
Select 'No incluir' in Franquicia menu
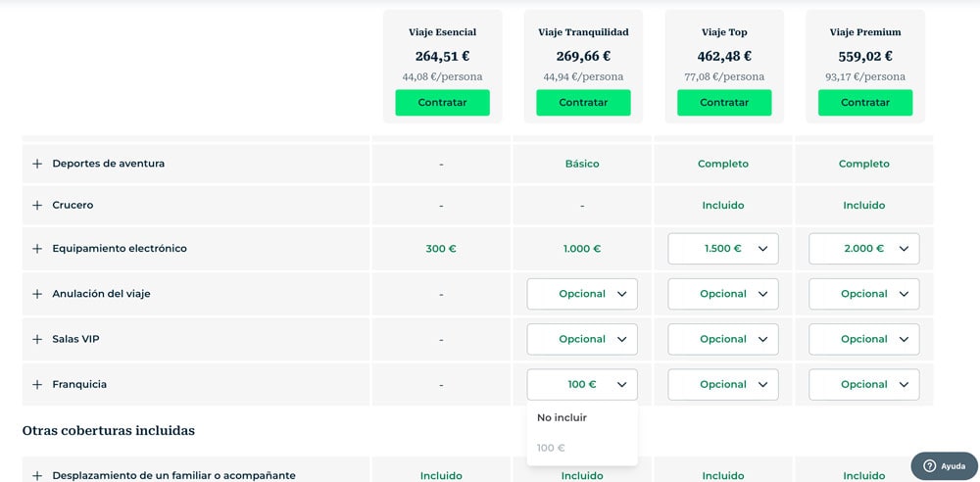click(x=563, y=417)
